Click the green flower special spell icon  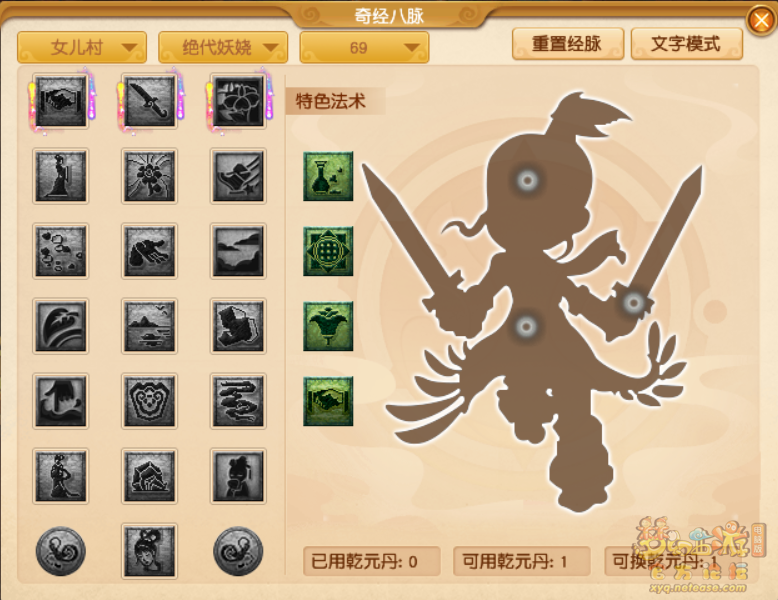pyautogui.click(x=328, y=326)
